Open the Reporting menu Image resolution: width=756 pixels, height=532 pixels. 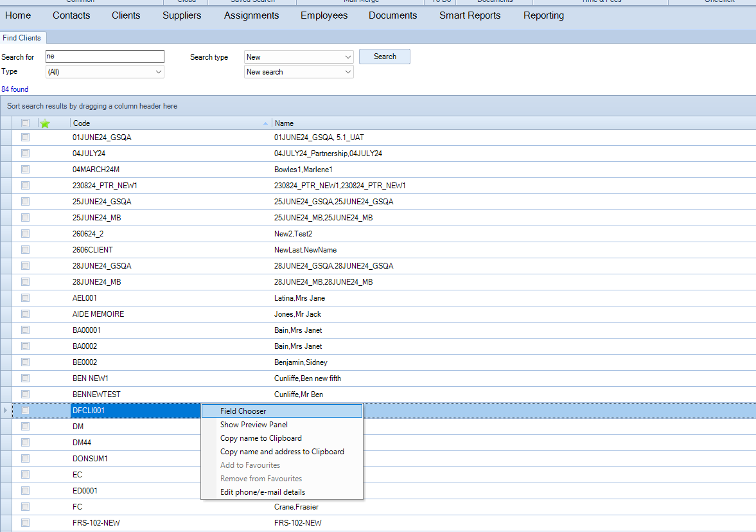point(543,15)
